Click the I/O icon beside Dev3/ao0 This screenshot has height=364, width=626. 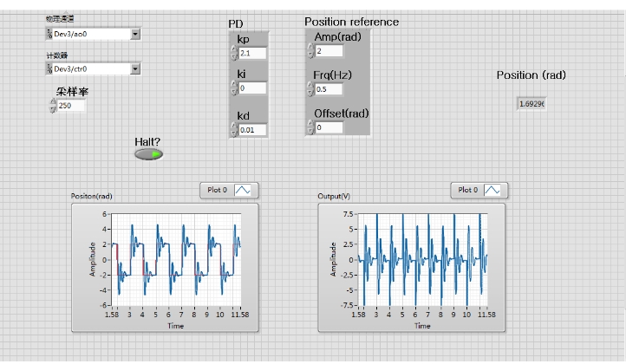point(49,34)
